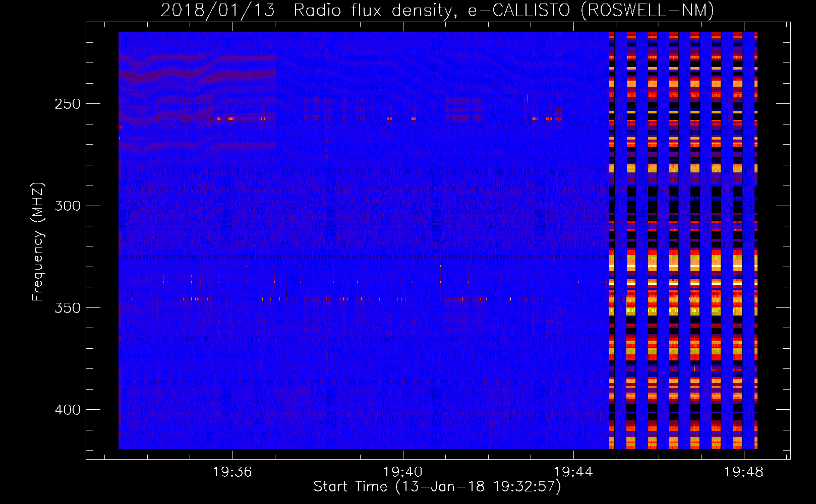Click the 19:48 time tick label
Screen dimensions: 816x504
(744, 472)
